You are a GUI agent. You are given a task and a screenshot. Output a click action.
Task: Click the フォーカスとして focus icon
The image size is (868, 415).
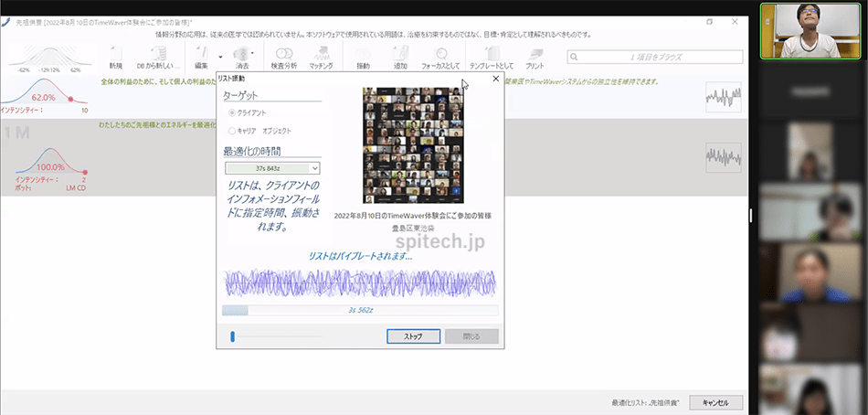coord(440,58)
